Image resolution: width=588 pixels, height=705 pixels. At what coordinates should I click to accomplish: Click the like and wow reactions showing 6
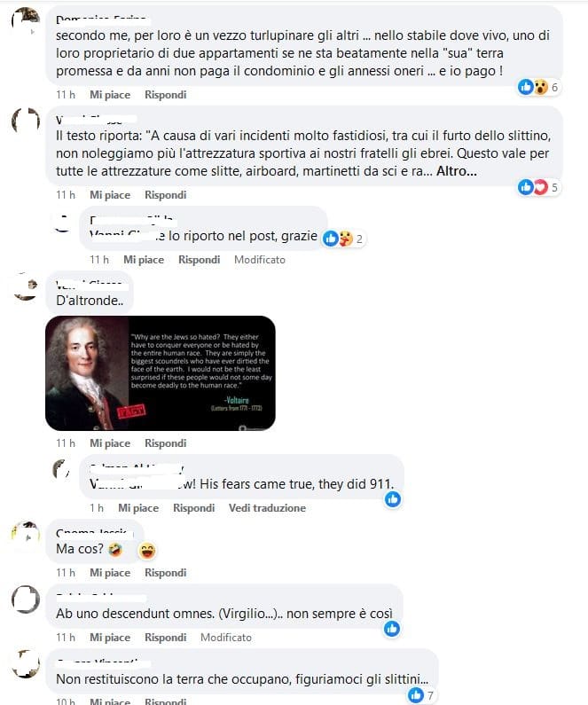(x=538, y=87)
